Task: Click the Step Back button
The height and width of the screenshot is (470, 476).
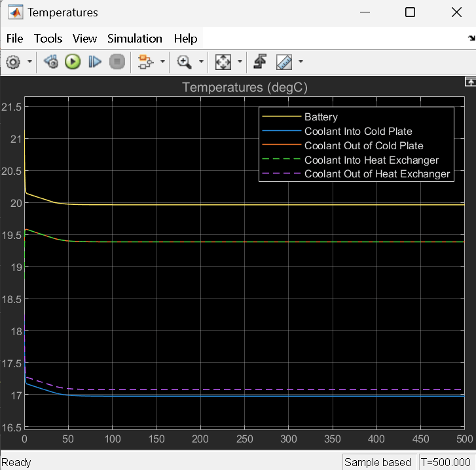Action: (x=51, y=62)
